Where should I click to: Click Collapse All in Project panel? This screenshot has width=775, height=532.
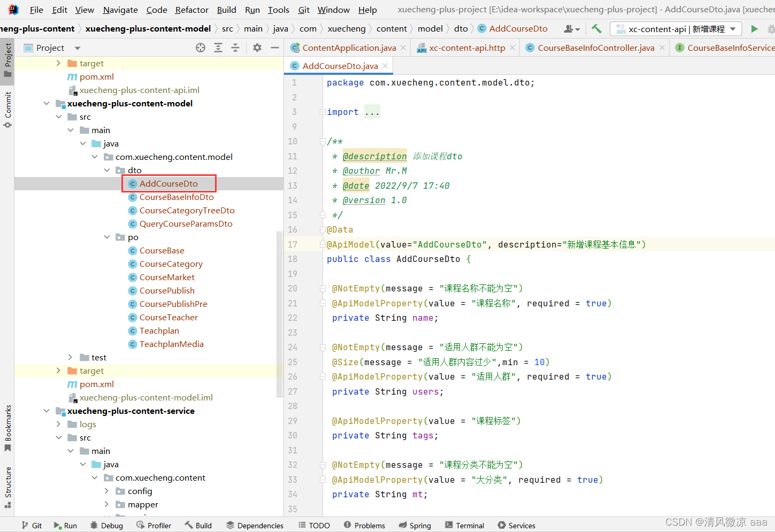click(235, 48)
